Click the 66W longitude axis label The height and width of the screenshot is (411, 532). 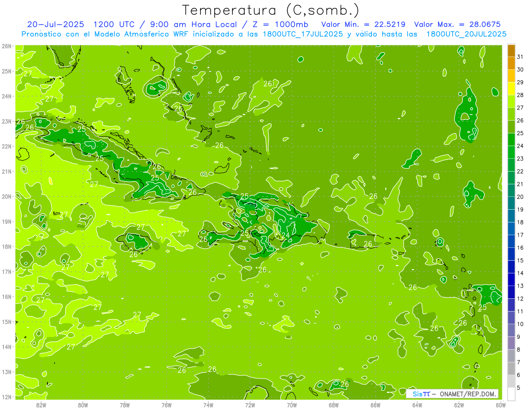(x=376, y=405)
